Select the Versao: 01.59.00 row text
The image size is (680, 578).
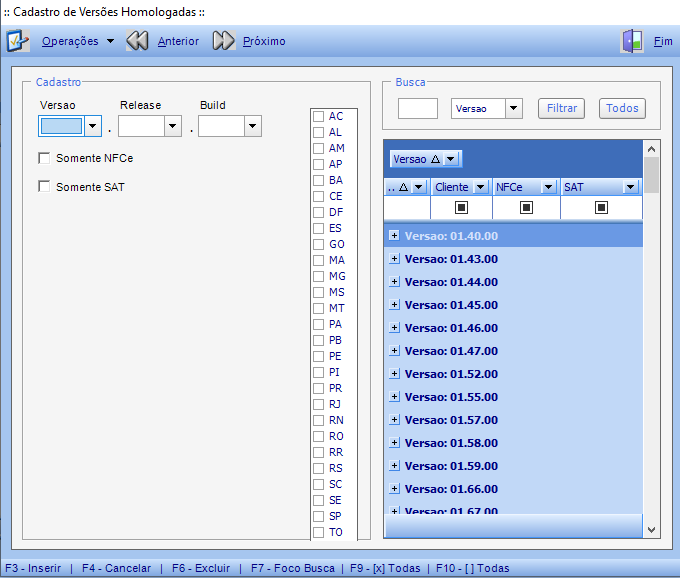coord(451,466)
